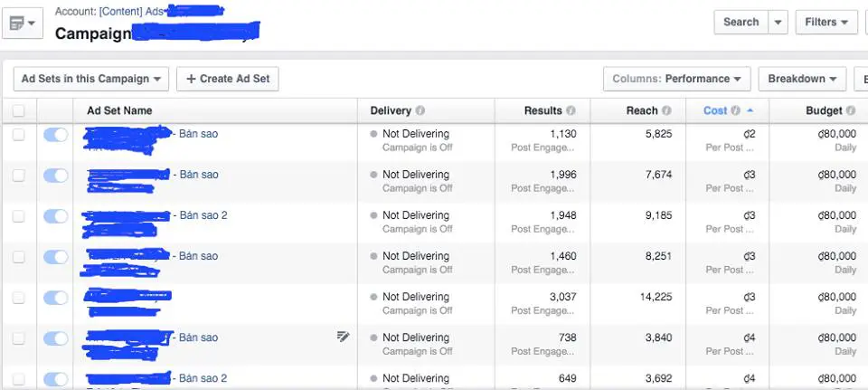
Task: Toggle off ad set with 3,037 results
Action: pyautogui.click(x=55, y=298)
